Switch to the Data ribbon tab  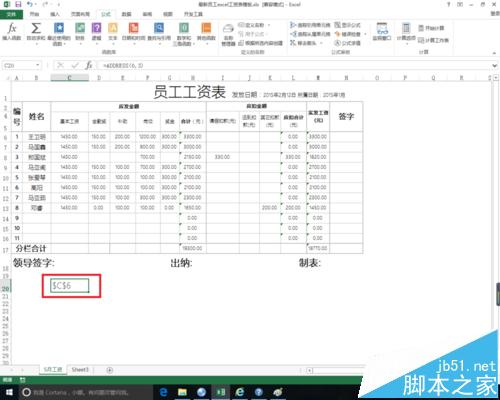pyautogui.click(x=126, y=14)
